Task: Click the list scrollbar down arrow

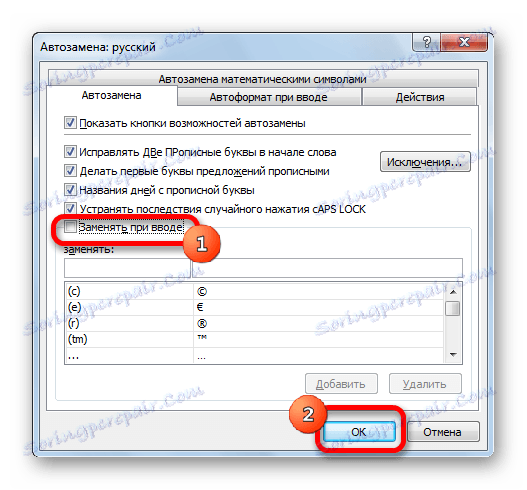Action: pyautogui.click(x=453, y=355)
